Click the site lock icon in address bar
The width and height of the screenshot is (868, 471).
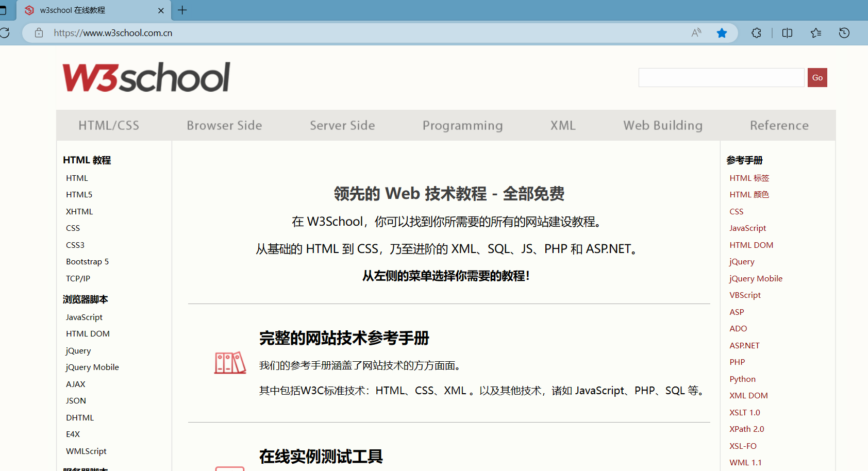pos(39,33)
